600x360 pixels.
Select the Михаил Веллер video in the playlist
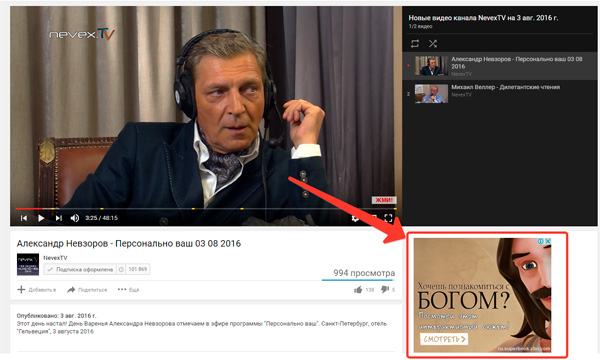coord(500,93)
